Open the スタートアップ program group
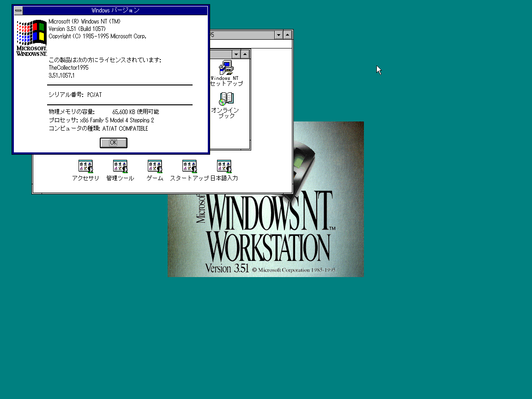The image size is (532, 399). [x=189, y=170]
